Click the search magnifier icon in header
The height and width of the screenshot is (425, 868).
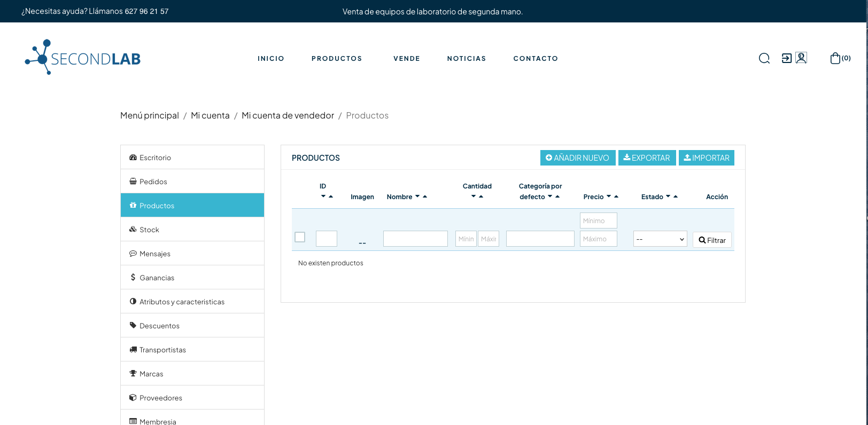pyautogui.click(x=764, y=58)
